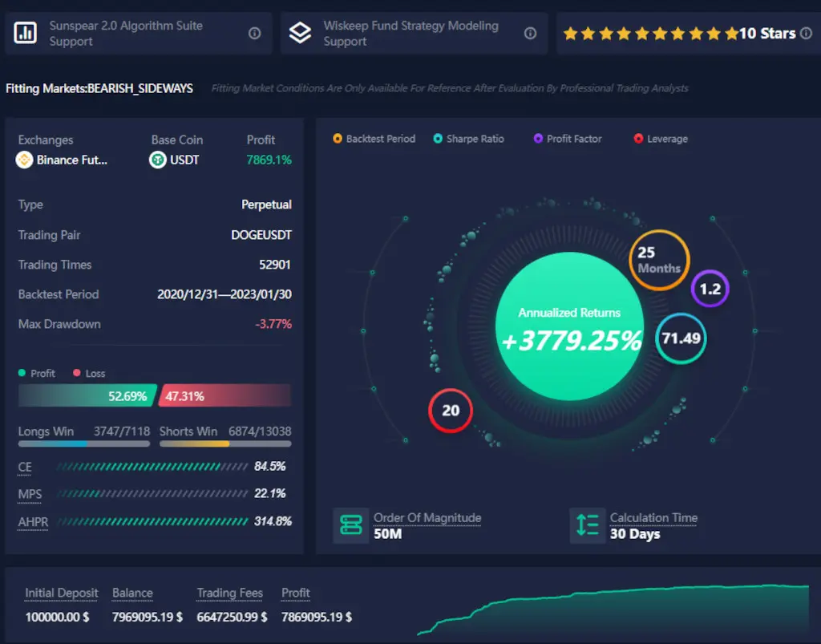The height and width of the screenshot is (644, 821).
Task: Toggle Sharpe Ratio legend marker
Action: tap(438, 139)
